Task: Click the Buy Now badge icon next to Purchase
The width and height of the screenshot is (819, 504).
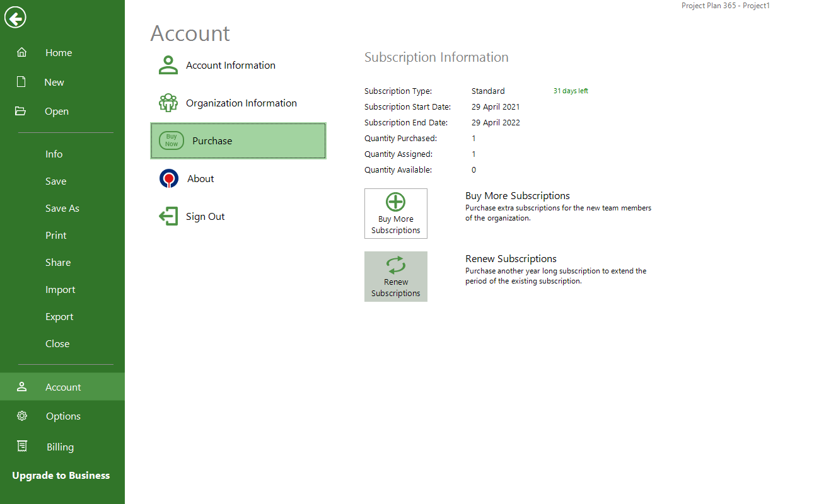Action: 171,140
